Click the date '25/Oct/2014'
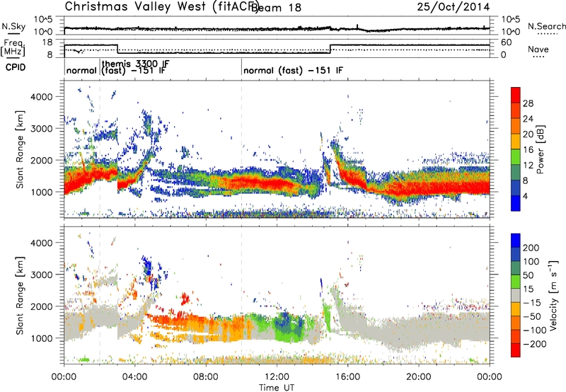 [454, 7]
